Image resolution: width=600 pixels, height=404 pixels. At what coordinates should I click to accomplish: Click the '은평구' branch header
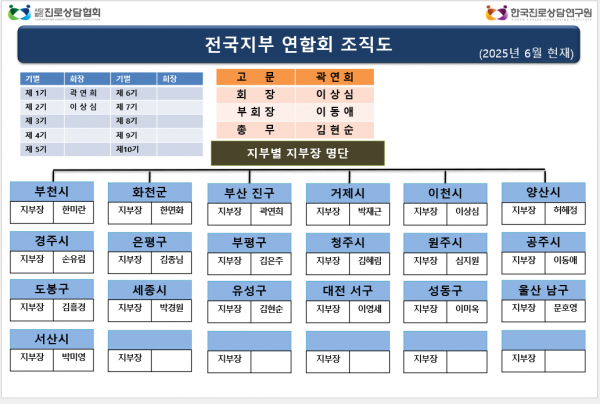point(150,242)
